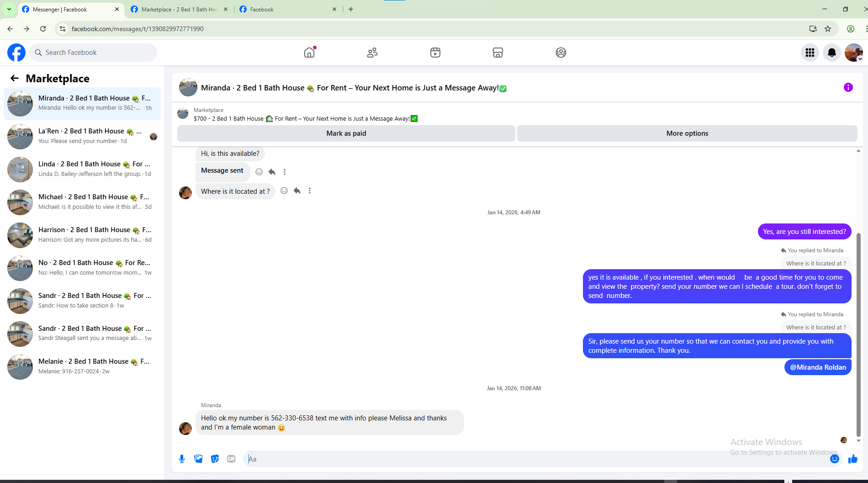The image size is (868, 483).
Task: Click the chat header Miranda profile picture
Action: pyautogui.click(x=188, y=87)
